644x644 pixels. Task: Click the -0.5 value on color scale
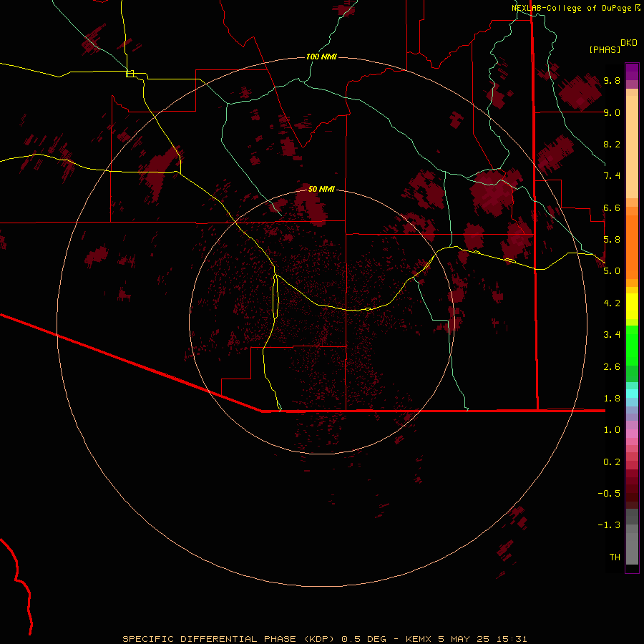coord(609,494)
